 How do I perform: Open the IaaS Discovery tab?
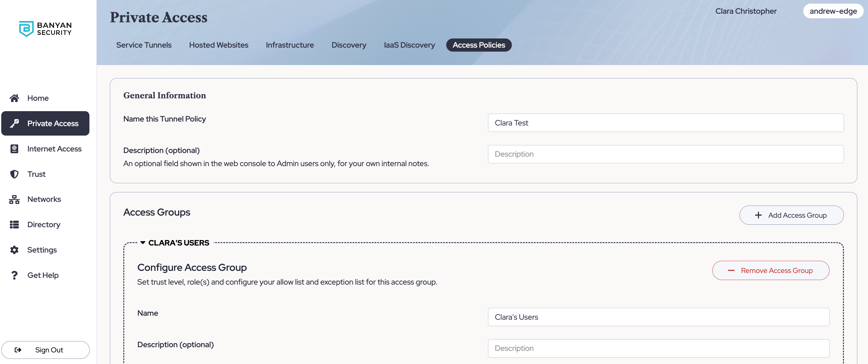point(409,45)
